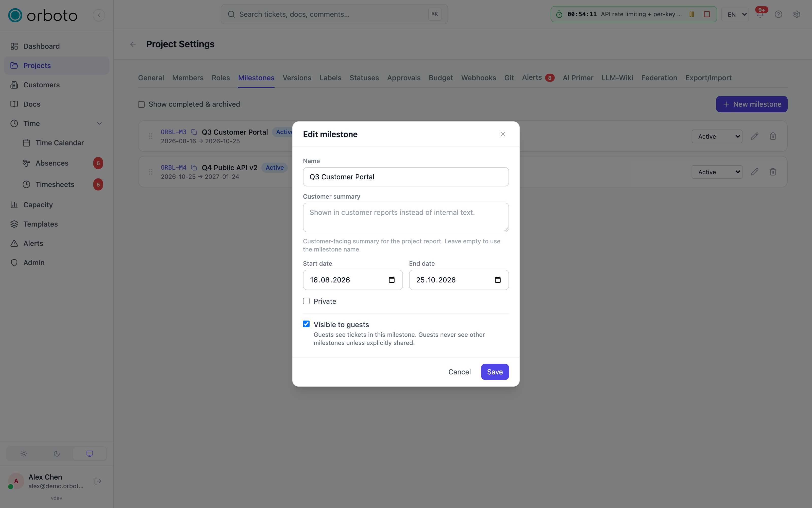Open the help question mark icon
Screen dimensions: 812x508
coord(779,14)
